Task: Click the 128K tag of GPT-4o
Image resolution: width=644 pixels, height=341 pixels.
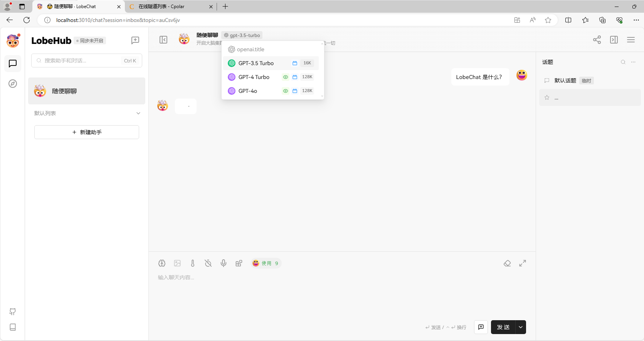Action: click(x=307, y=91)
